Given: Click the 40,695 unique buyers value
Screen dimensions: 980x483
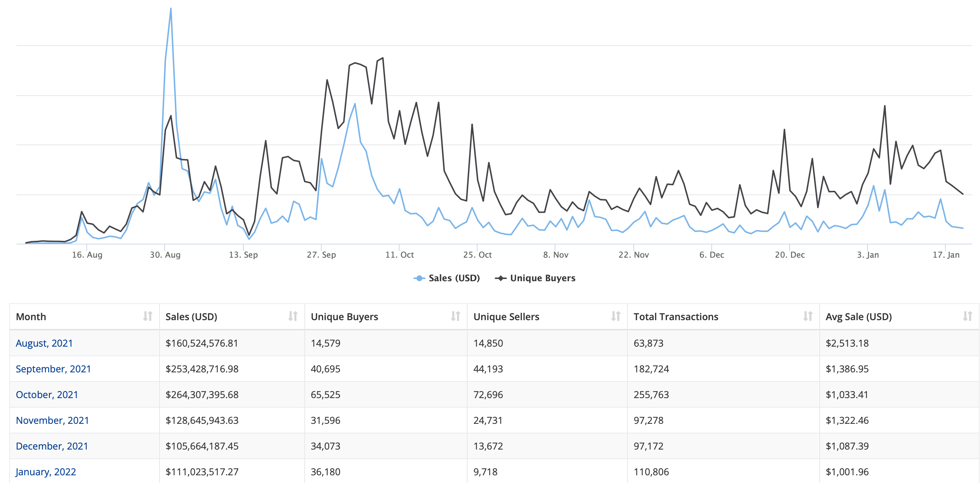Looking at the screenshot, I should [326, 369].
